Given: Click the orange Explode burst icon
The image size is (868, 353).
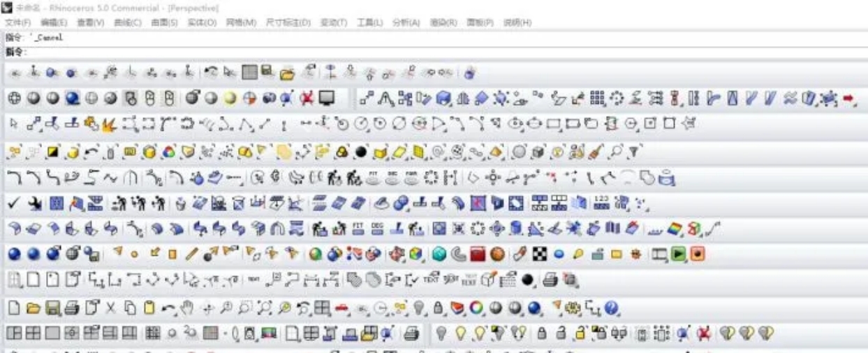Looking at the screenshot, I should tap(108, 125).
